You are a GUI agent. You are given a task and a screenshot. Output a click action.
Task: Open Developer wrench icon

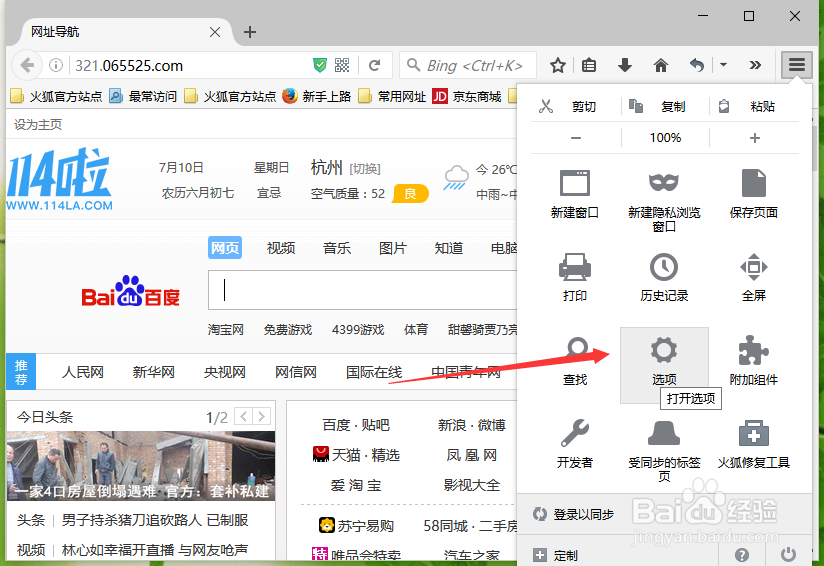[574, 433]
